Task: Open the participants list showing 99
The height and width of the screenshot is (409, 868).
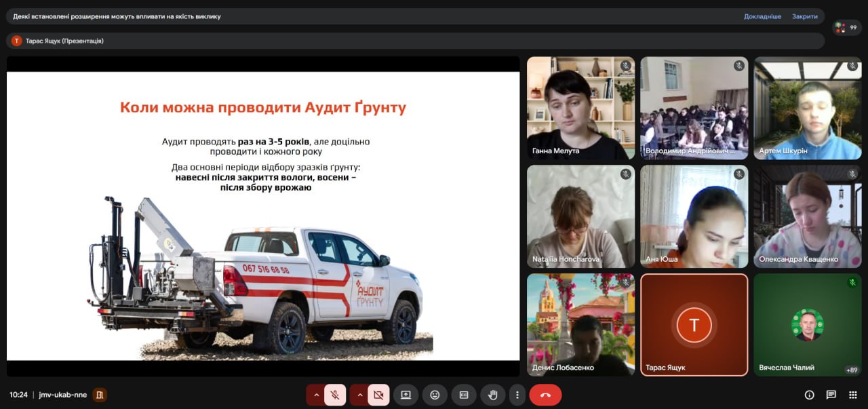Action: pyautogui.click(x=847, y=28)
